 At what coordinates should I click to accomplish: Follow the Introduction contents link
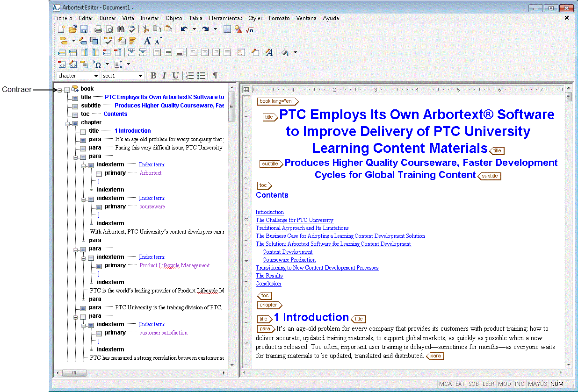coord(270,212)
